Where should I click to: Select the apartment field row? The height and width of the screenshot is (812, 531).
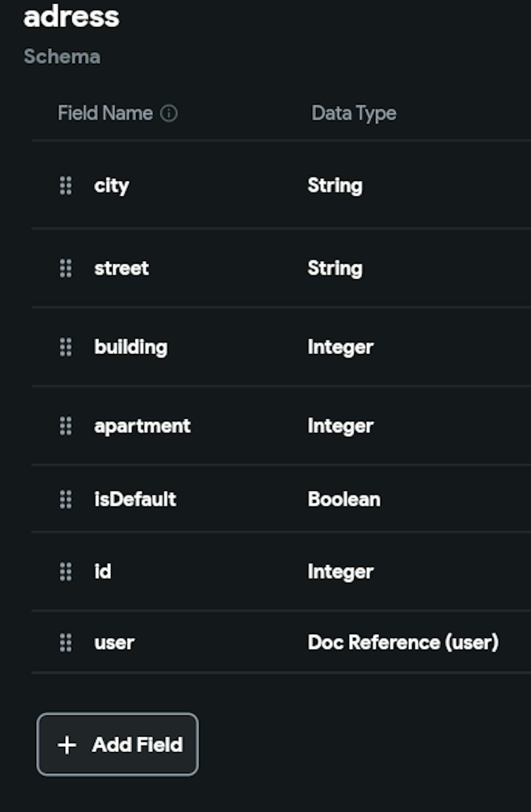tap(142, 426)
